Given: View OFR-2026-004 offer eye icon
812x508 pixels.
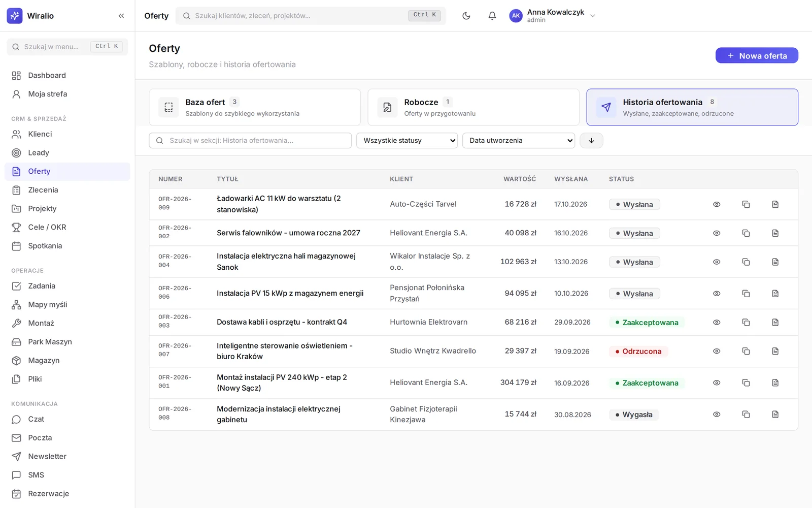Looking at the screenshot, I should (x=717, y=262).
